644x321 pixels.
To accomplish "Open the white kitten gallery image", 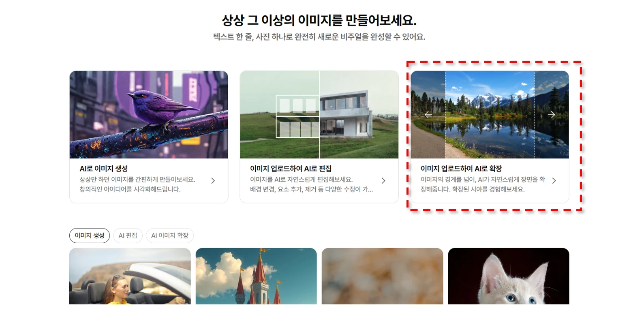I will pyautogui.click(x=509, y=276).
